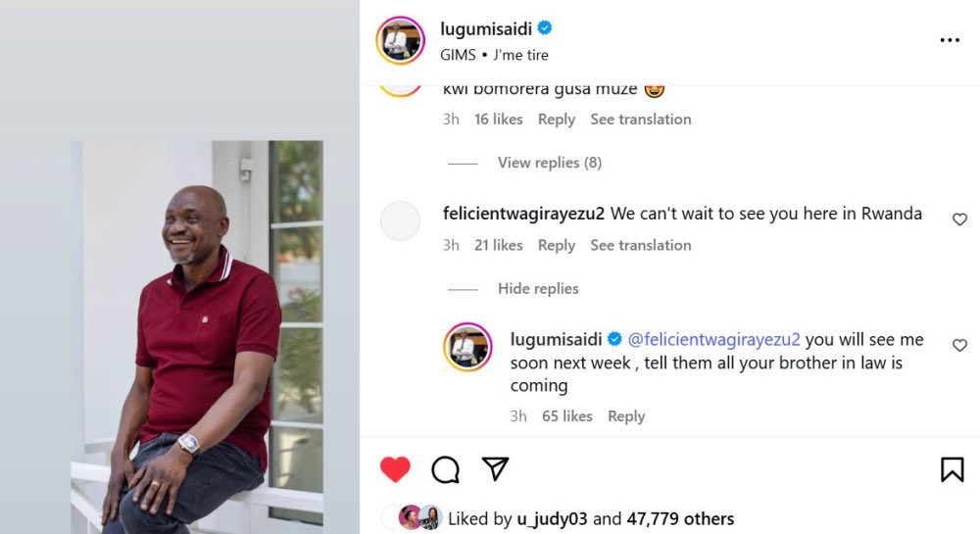Open the @felicientwagirayezu2 mention link

[x=713, y=340]
